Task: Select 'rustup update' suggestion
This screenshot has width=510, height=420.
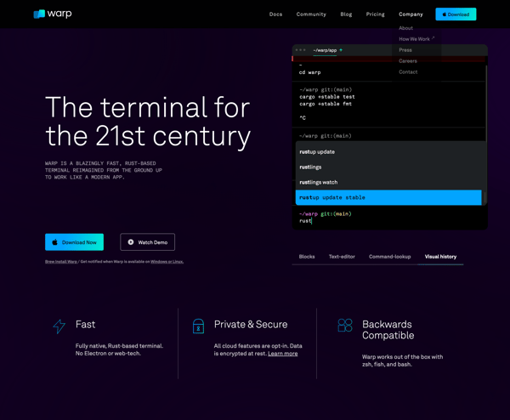Action: (x=388, y=152)
